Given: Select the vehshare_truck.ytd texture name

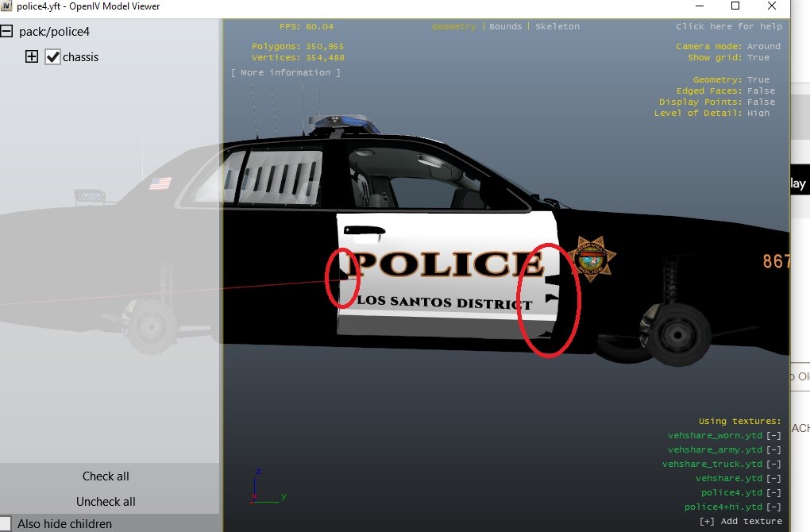Looking at the screenshot, I should point(712,464).
